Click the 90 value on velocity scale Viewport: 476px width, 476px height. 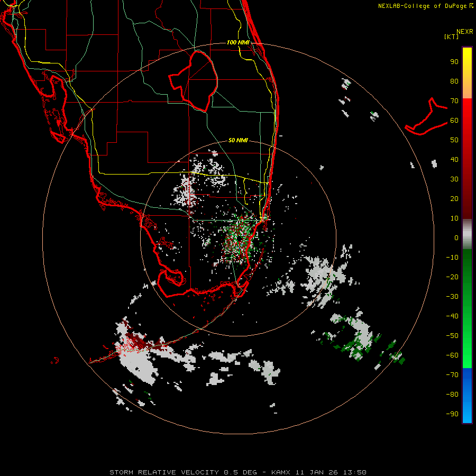[454, 62]
